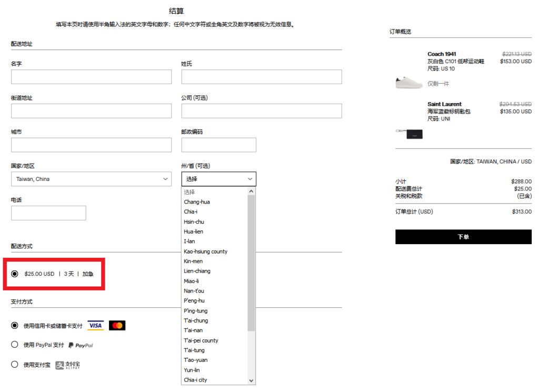
Task: Choose Kao-hsiung county from the list
Action: tap(215, 252)
